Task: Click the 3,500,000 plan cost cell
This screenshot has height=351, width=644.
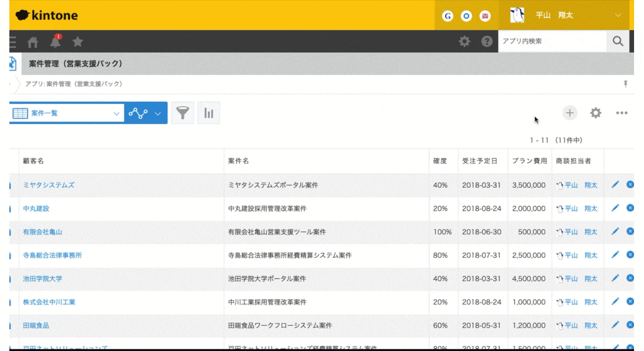Action: click(530, 185)
